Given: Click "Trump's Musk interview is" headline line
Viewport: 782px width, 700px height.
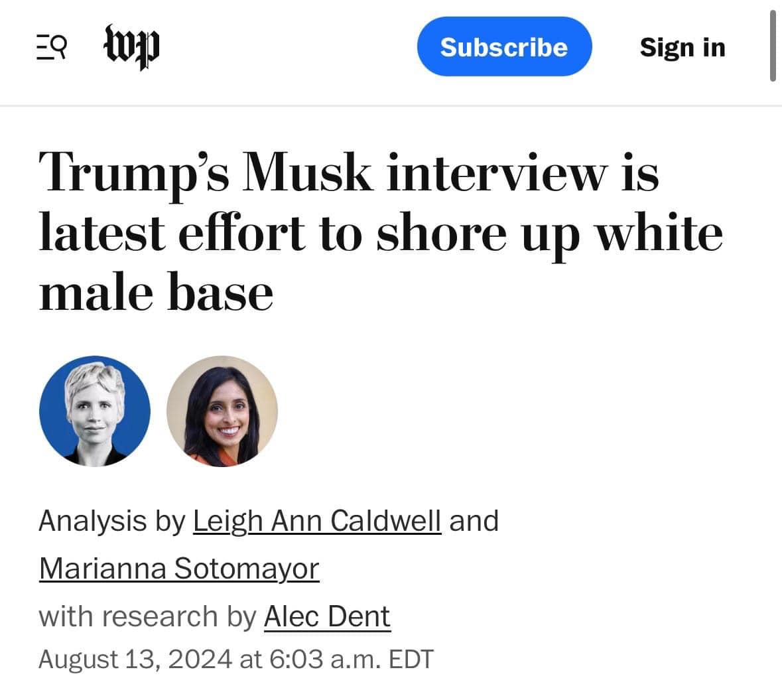Looking at the screenshot, I should 349,173.
